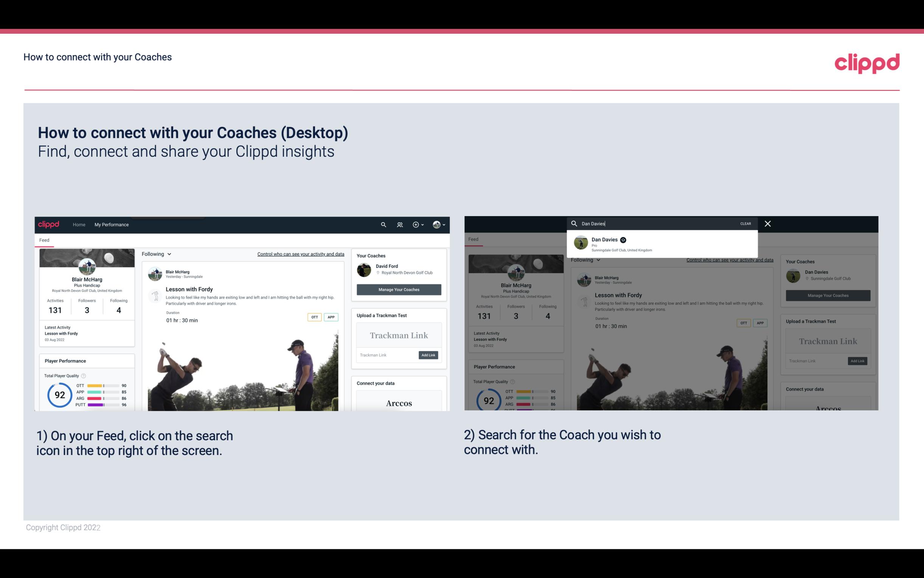This screenshot has width=924, height=578.
Task: Click the Feed label tab on left panel
Action: pyautogui.click(x=43, y=240)
